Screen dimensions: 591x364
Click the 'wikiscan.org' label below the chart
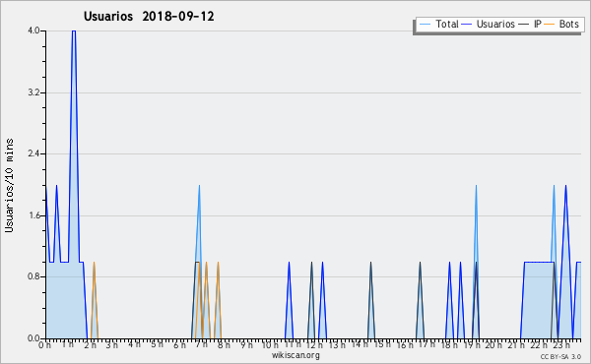(295, 355)
